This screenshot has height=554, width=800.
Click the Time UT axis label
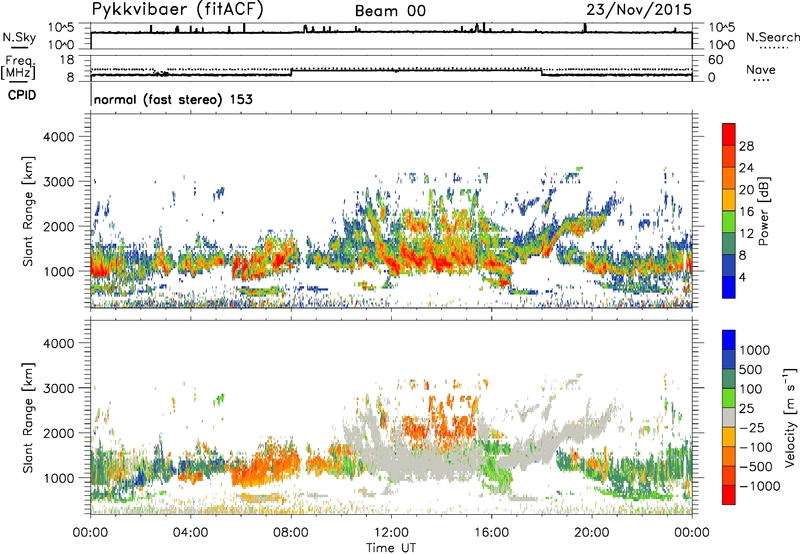click(x=391, y=548)
